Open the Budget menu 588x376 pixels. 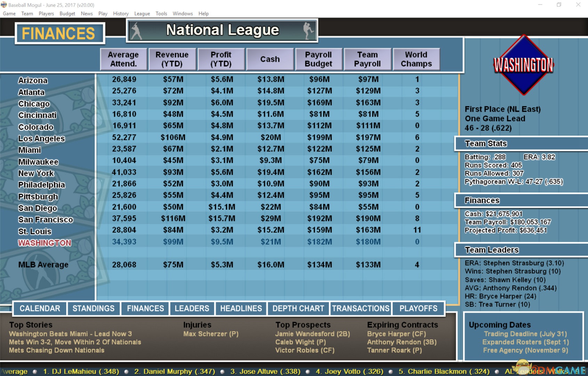pos(67,14)
